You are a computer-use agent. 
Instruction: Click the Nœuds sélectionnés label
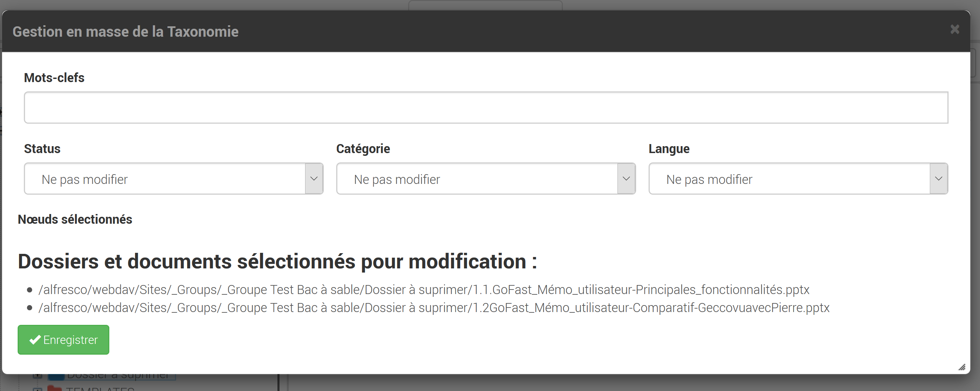pyautogui.click(x=75, y=219)
